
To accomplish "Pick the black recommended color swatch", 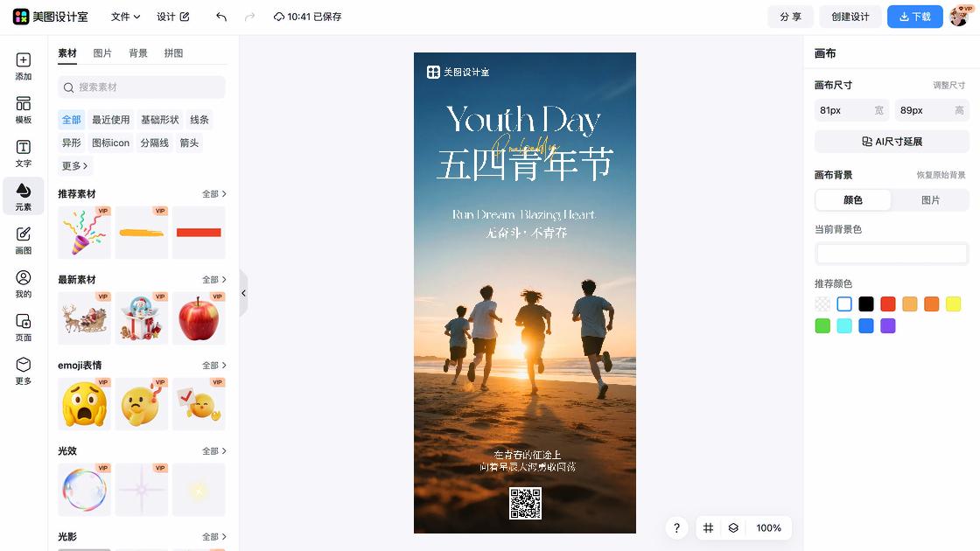I will pyautogui.click(x=866, y=304).
